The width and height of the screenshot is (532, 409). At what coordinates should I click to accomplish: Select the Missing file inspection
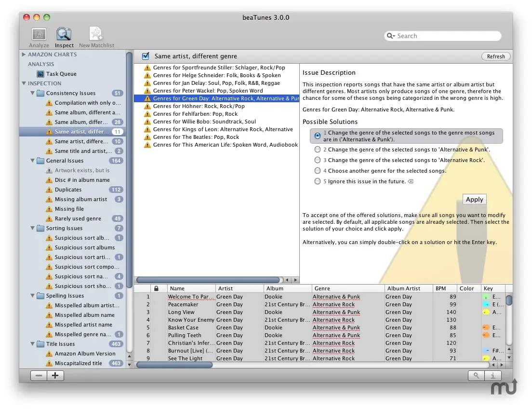click(x=69, y=209)
